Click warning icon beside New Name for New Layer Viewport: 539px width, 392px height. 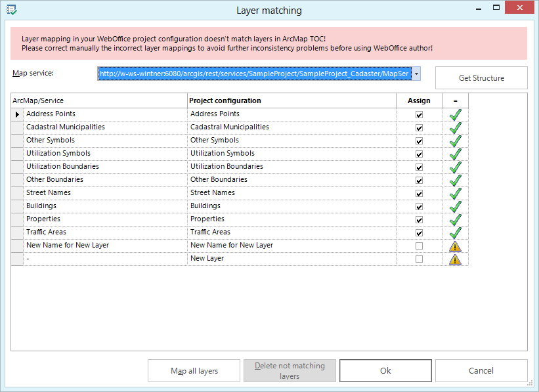point(456,245)
